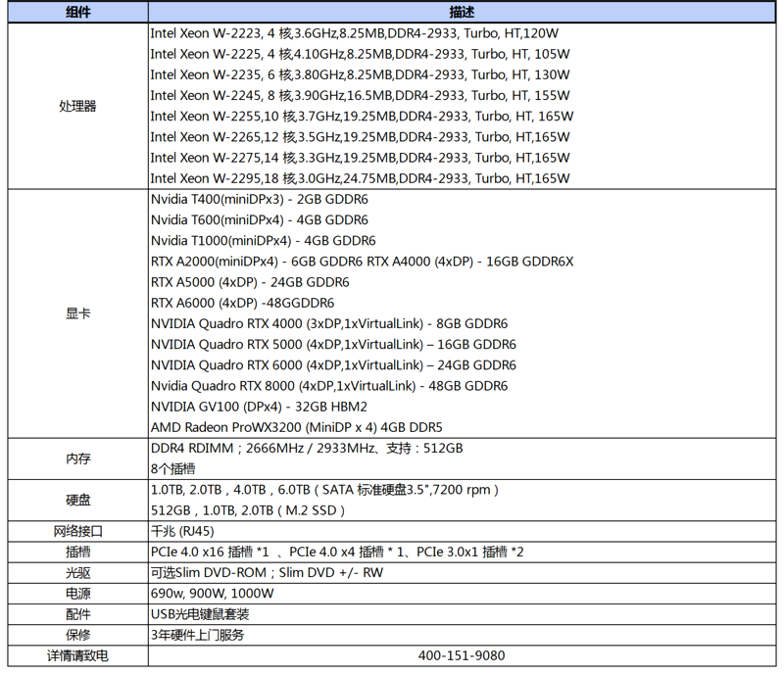Screen dimensions: 784x674
Task: Select the M.2 SSD capacity line
Action: coord(248,510)
